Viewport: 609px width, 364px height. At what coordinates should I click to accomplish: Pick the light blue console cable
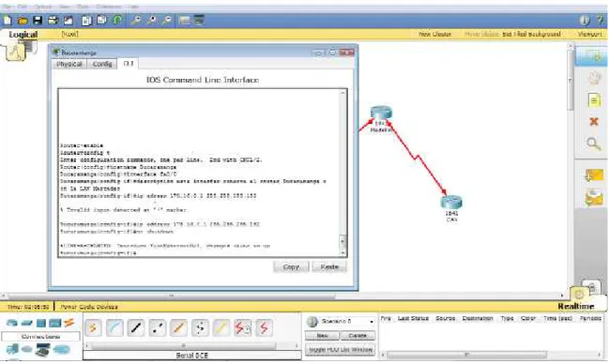114,328
